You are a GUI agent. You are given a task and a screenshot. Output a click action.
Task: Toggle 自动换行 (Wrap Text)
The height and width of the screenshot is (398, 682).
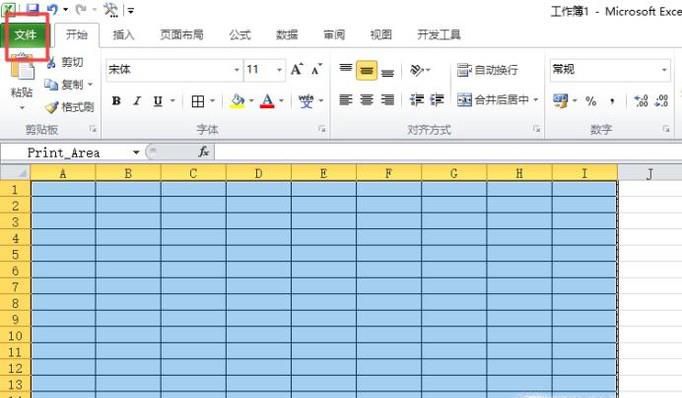click(487, 70)
